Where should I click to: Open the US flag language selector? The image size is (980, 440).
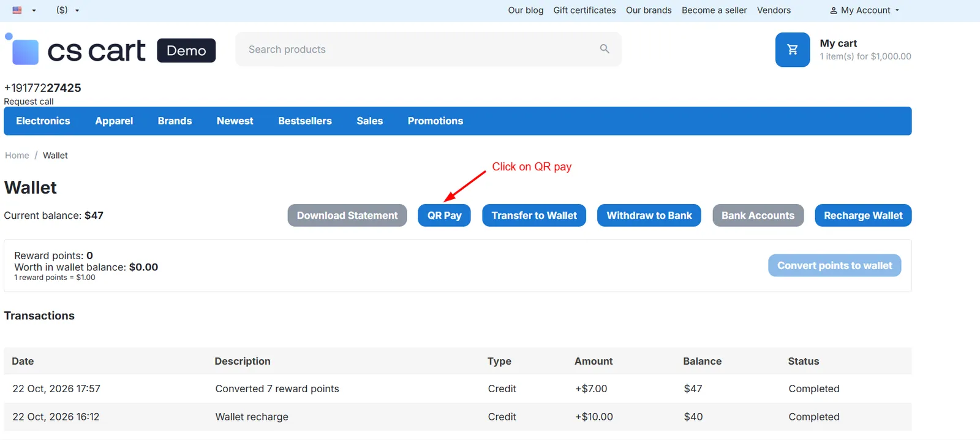tap(24, 10)
